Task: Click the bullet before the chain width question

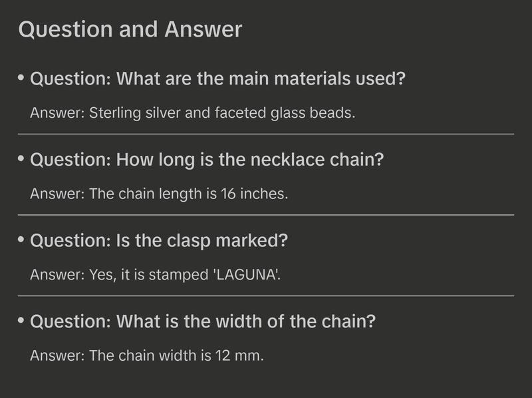Action: click(21, 321)
